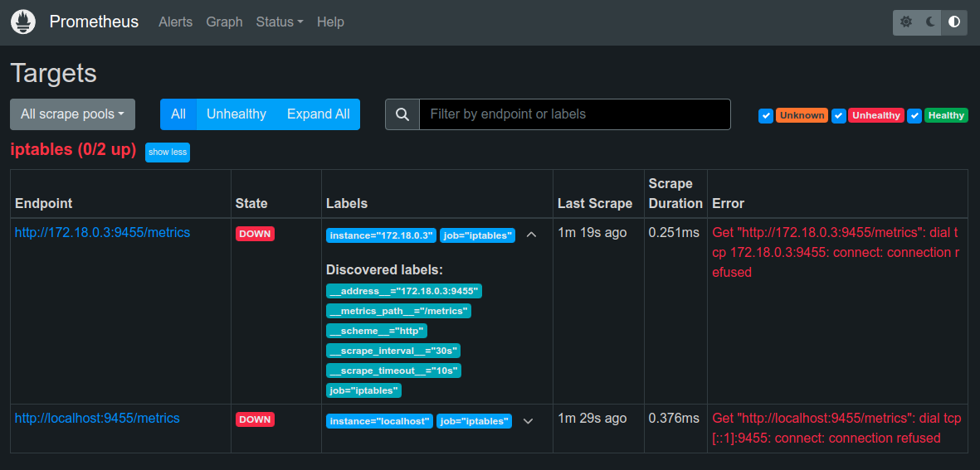Click the Prometheus brand title

click(94, 22)
